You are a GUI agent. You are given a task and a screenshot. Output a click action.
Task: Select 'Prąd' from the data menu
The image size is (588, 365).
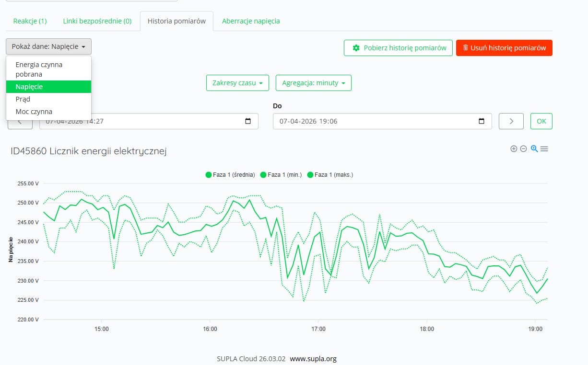click(x=23, y=99)
